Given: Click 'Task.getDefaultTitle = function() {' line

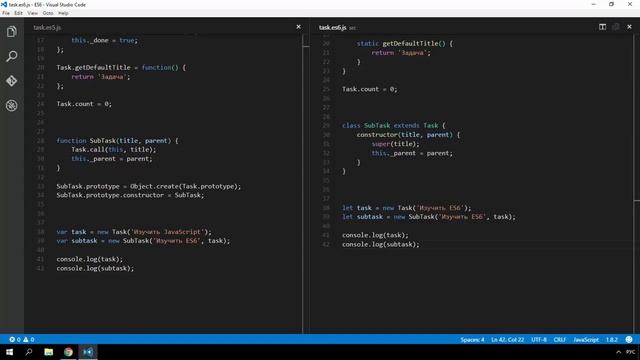Looking at the screenshot, I should tap(121, 67).
